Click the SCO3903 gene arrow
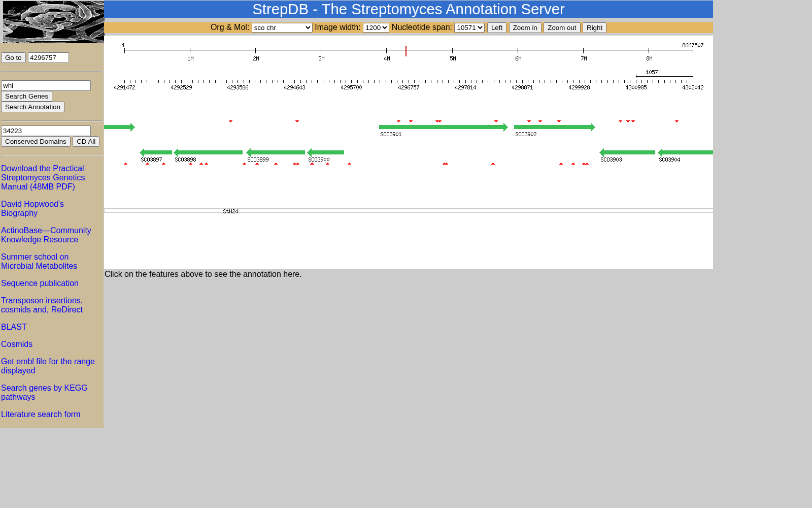Image resolution: width=812 pixels, height=508 pixels. point(627,152)
